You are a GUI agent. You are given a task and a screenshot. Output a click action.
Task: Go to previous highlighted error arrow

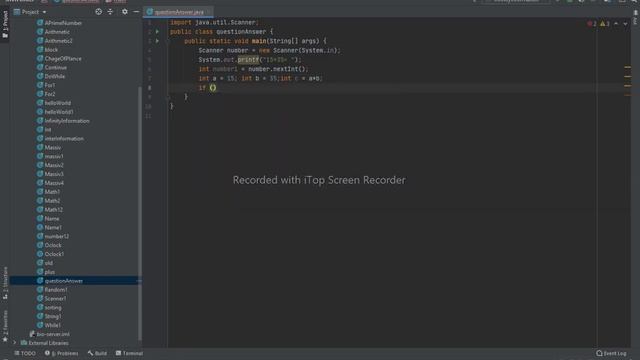tap(616, 24)
